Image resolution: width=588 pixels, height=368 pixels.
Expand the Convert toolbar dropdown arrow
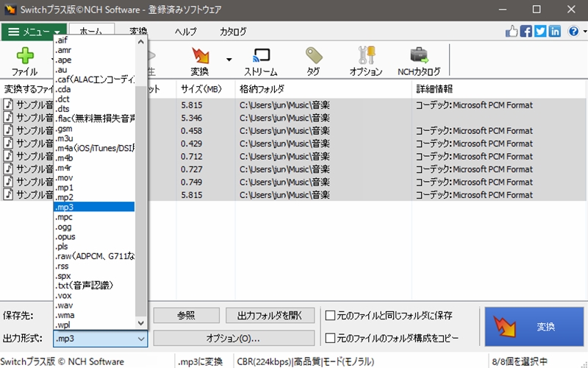(229, 60)
